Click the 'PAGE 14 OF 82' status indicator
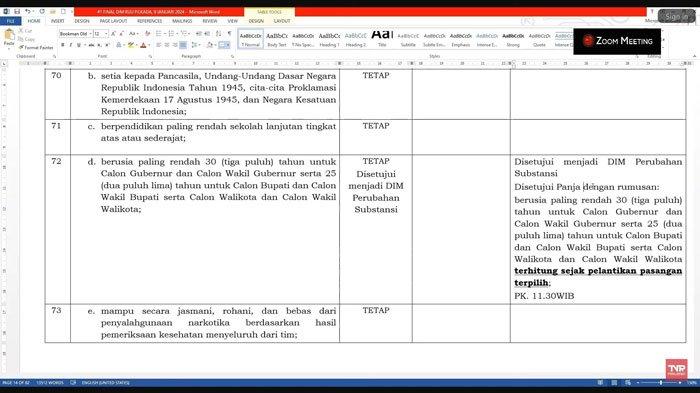The image size is (700, 393). (x=16, y=383)
